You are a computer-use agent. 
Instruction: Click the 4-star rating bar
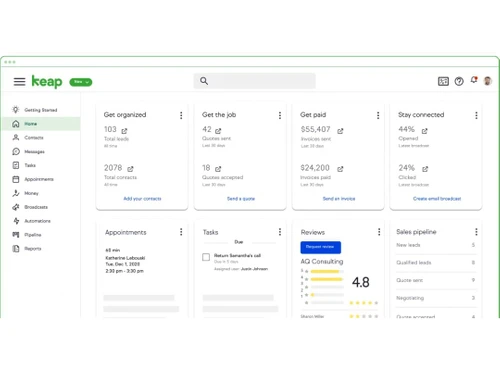[327, 279]
